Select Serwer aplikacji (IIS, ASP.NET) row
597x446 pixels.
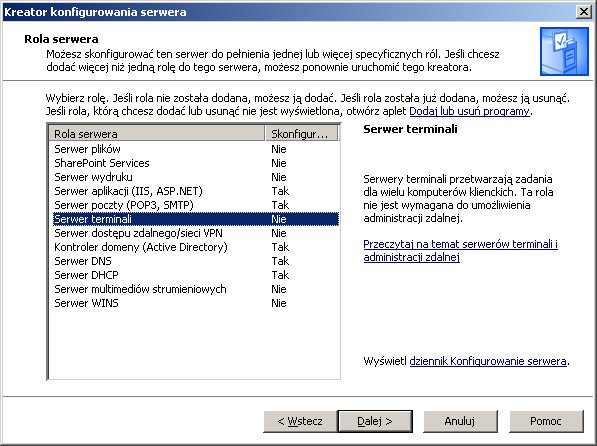click(x=196, y=191)
